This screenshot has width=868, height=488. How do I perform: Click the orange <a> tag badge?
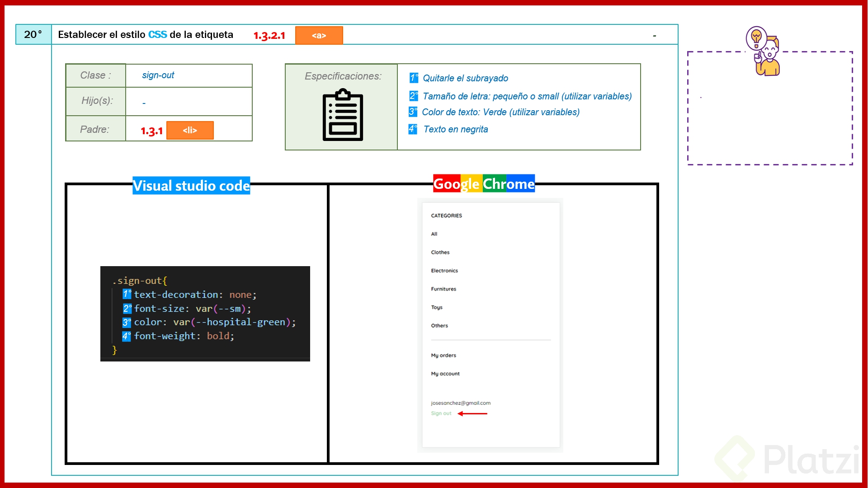pos(319,35)
